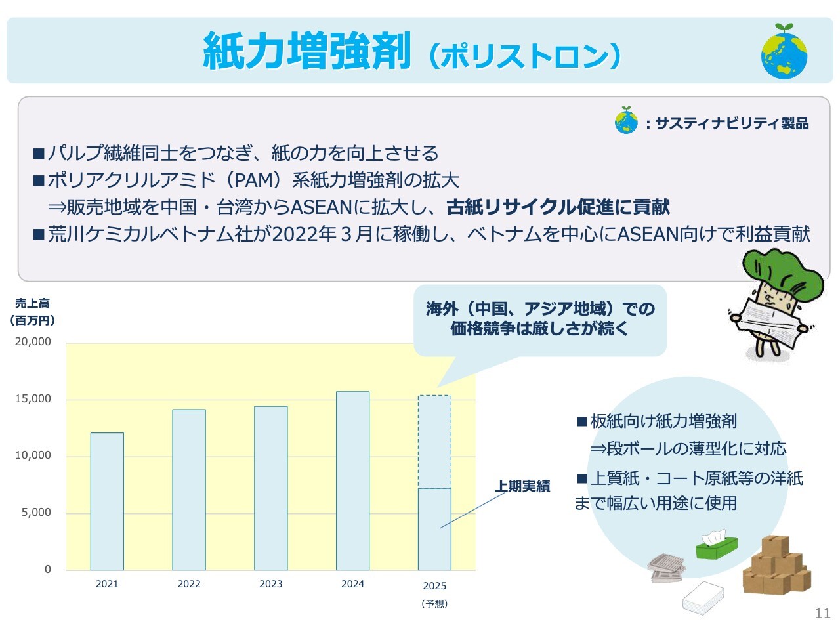Click the 売上高 (百万円) axis title
The image size is (840, 630).
pyautogui.click(x=33, y=312)
